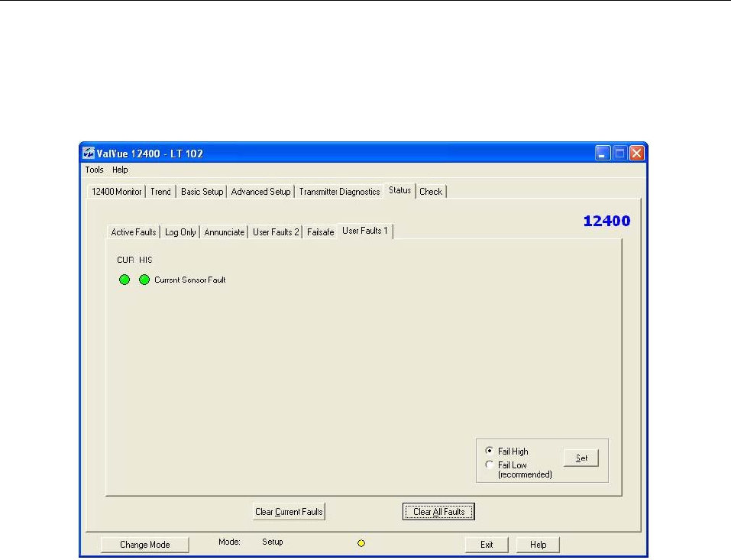This screenshot has height=560, width=731.
Task: Open the Basic Setup tab
Action: (x=202, y=192)
